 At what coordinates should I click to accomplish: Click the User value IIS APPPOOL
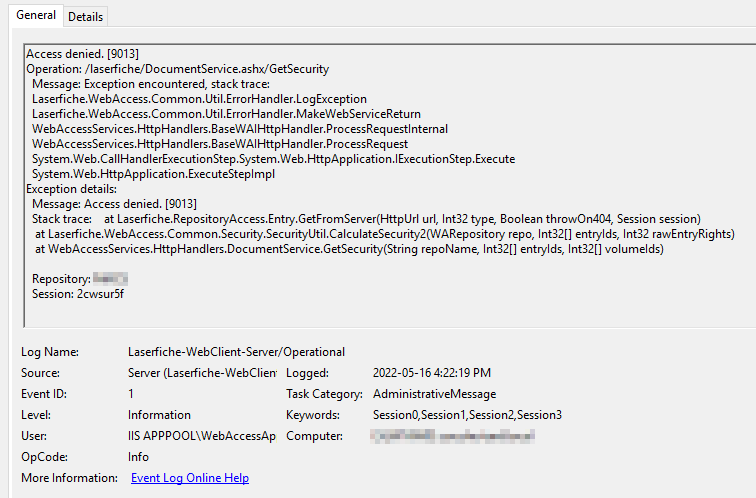click(x=202, y=436)
